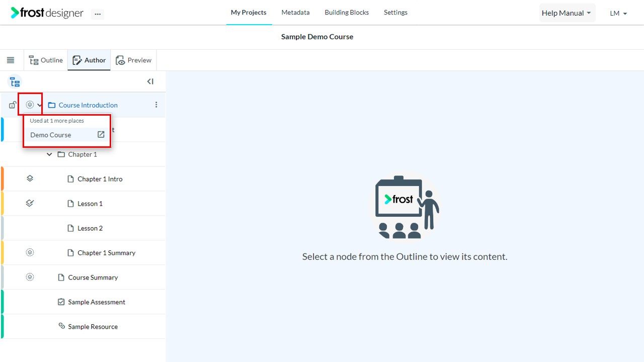
Task: Open the Chapter 1 Intro page
Action: click(x=100, y=179)
